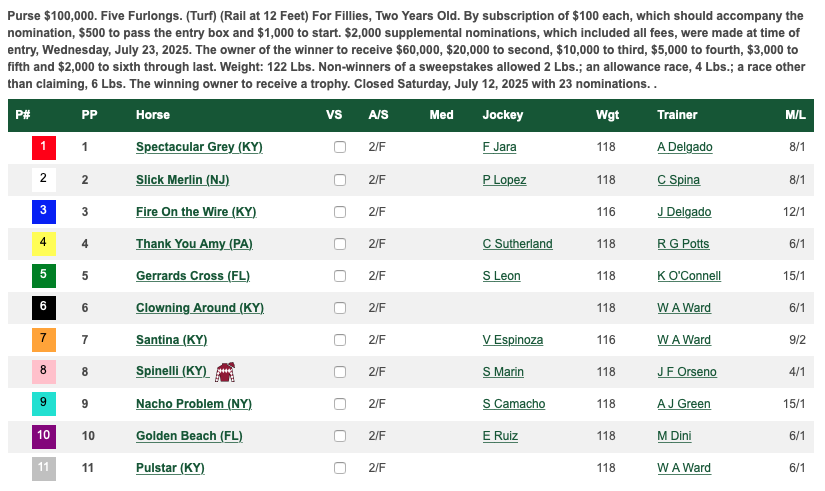Click the green number 5 program badge
Viewport: 825px width, 491px height.
pyautogui.click(x=44, y=276)
